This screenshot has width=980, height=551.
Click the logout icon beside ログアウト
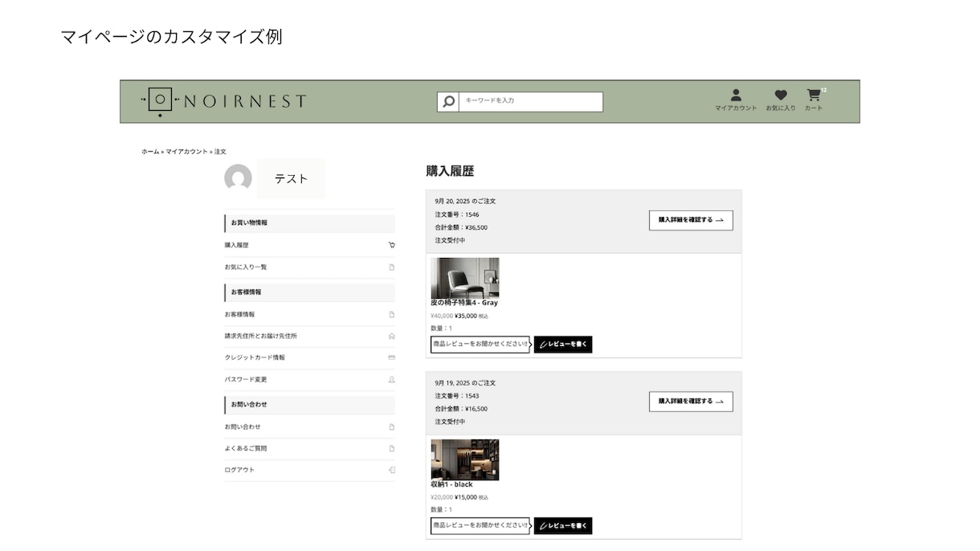tap(392, 470)
